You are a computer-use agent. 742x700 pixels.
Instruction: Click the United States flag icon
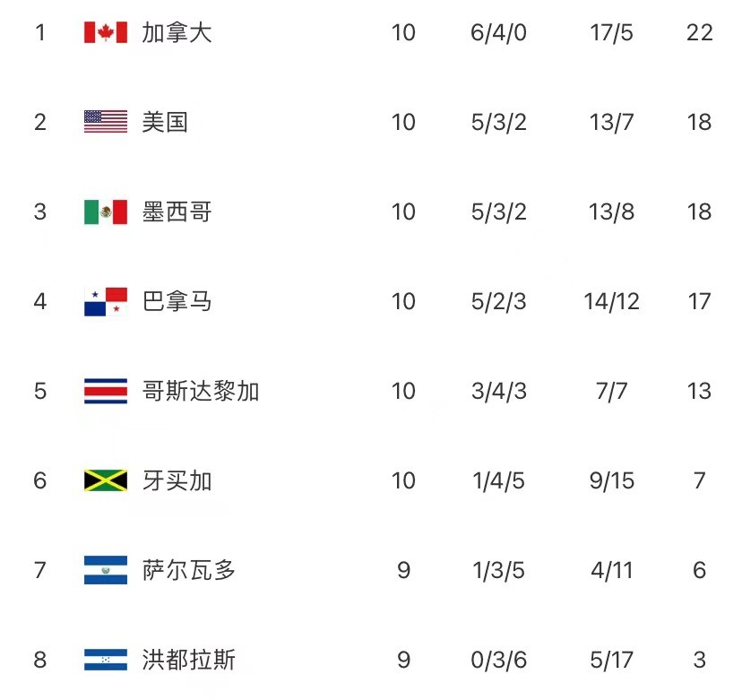106,122
